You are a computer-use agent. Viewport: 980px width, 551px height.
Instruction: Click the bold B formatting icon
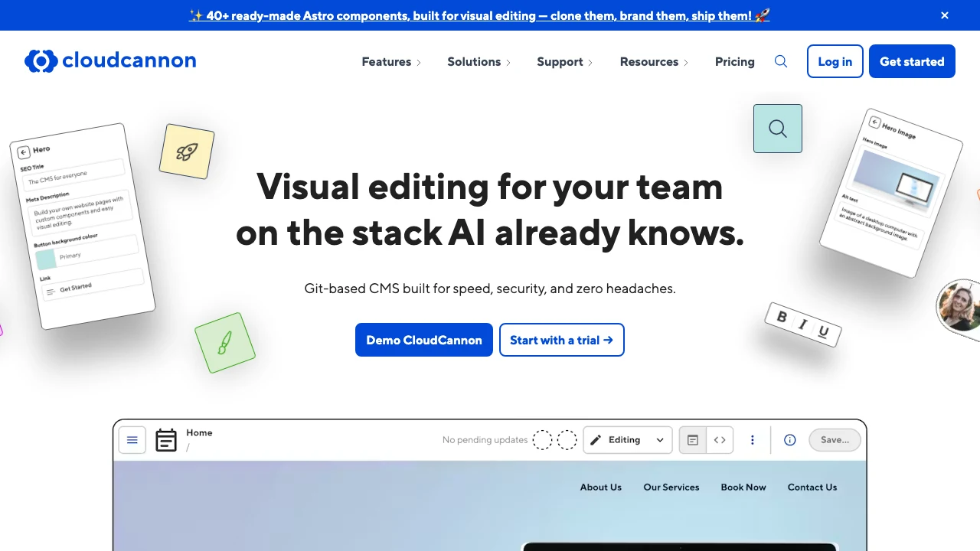pyautogui.click(x=782, y=317)
